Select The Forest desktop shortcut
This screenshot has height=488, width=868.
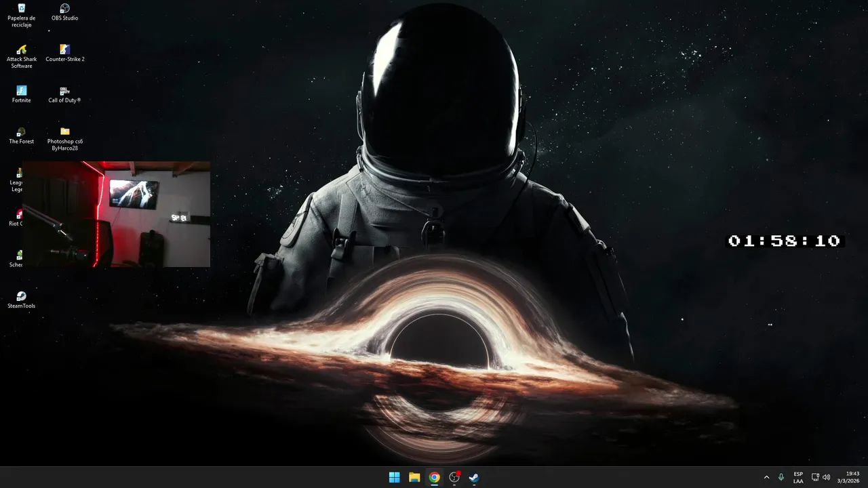point(22,136)
